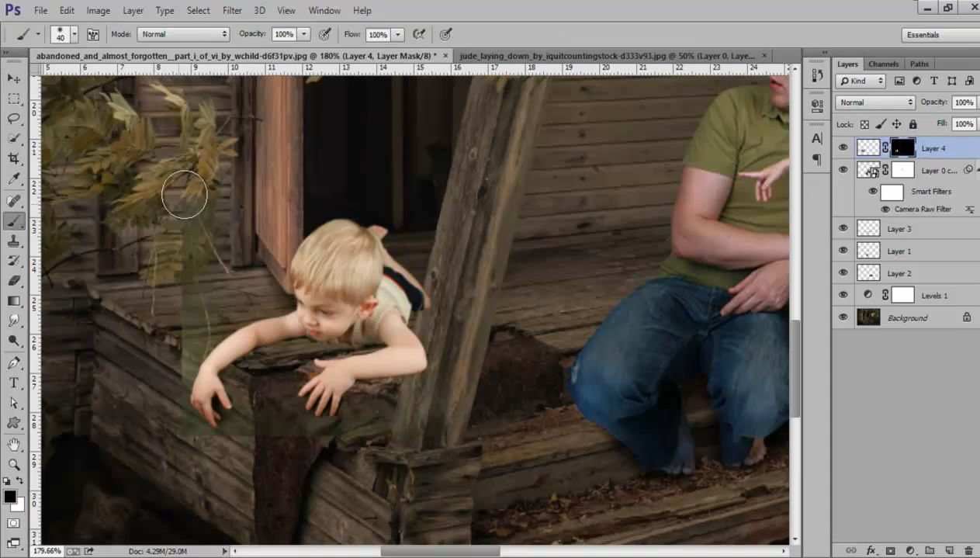
Task: Open the brush blending Mode dropdown
Action: pos(183,34)
